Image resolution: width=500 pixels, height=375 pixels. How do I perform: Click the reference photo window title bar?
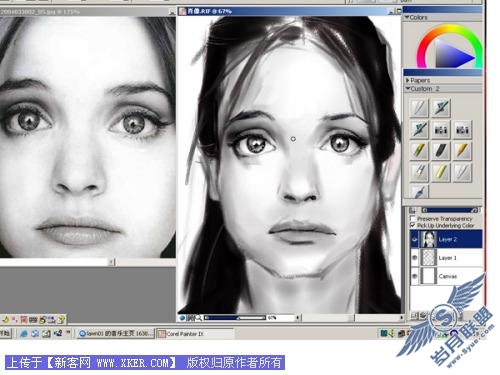pyautogui.click(x=88, y=12)
